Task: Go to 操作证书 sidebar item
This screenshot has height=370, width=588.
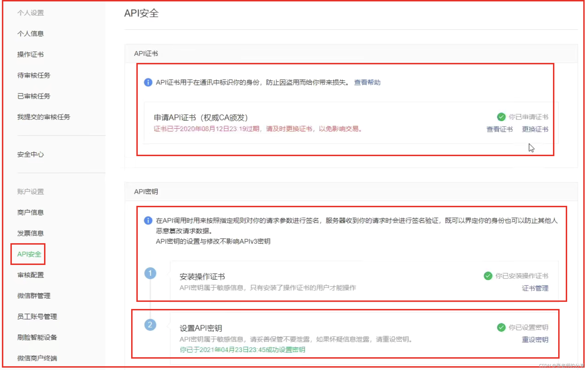Action: (x=31, y=54)
